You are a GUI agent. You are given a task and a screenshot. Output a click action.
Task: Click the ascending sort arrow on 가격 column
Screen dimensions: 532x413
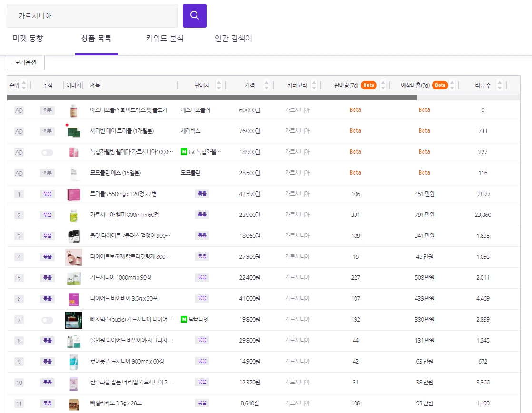(266, 82)
